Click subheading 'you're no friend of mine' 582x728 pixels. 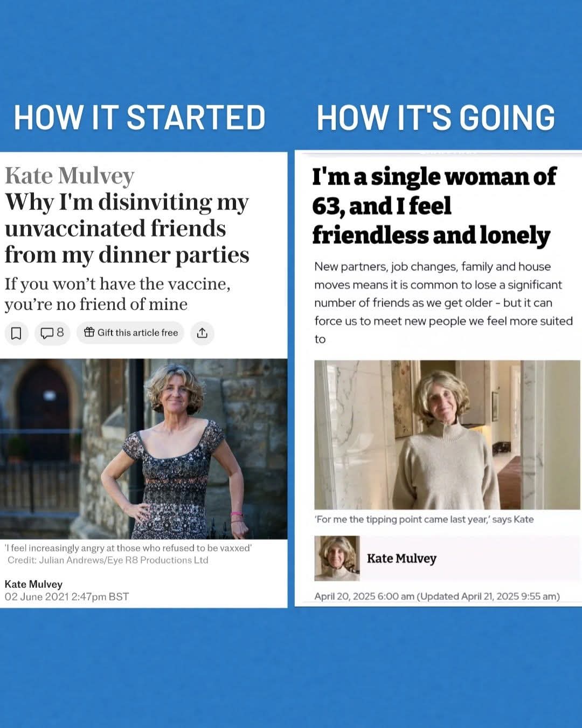96,304
